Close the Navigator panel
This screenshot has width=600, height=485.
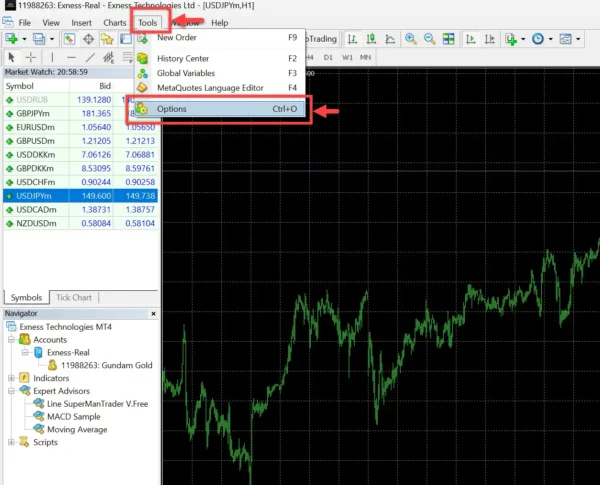[x=153, y=314]
